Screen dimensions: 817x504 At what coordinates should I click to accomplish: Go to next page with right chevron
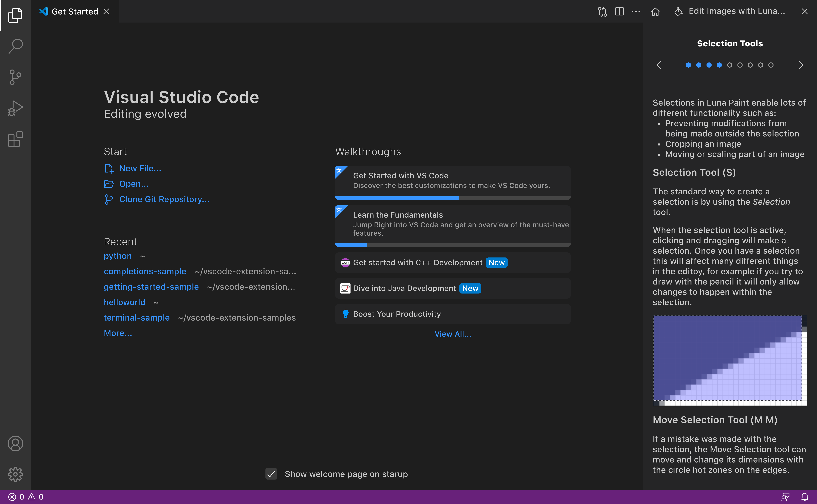[x=801, y=65]
